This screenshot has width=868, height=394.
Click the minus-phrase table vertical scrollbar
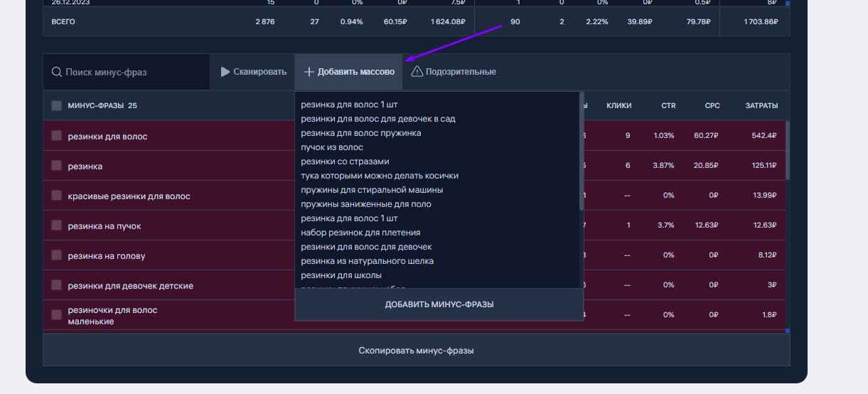(787, 151)
